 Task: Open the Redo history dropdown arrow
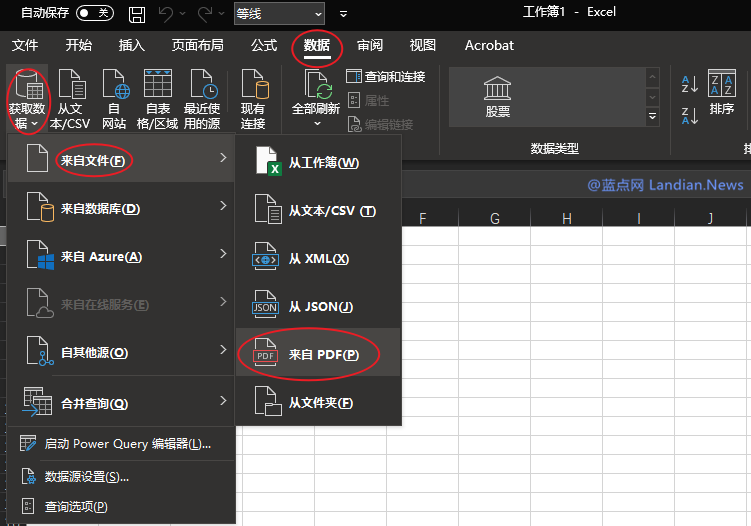[x=221, y=14]
